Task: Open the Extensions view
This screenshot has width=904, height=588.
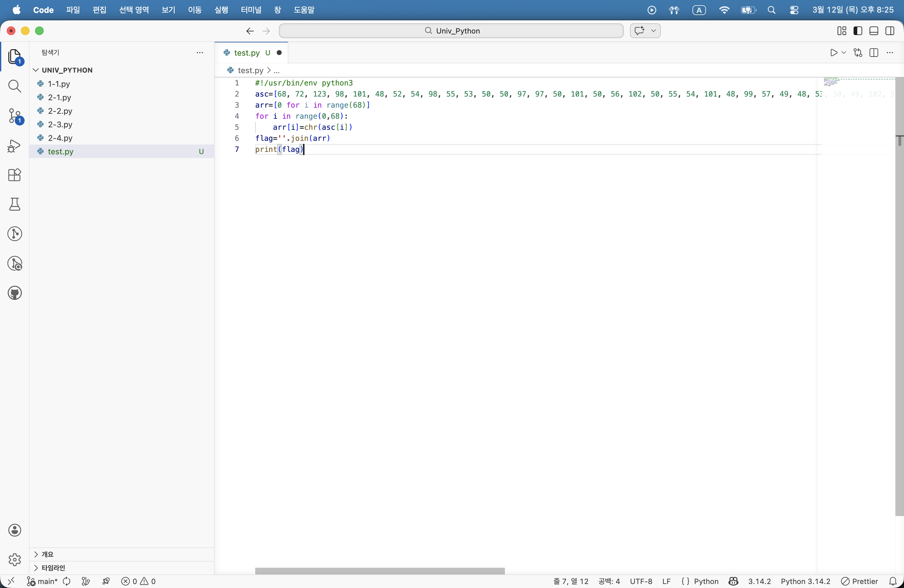Action: [14, 175]
